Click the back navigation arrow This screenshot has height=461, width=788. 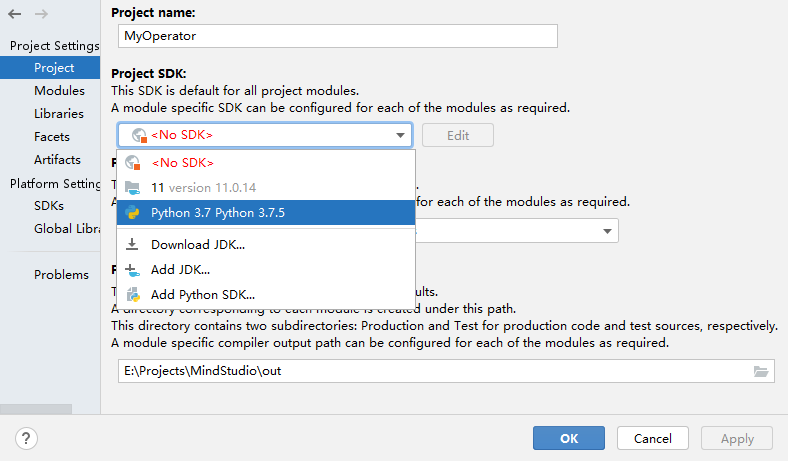pyautogui.click(x=15, y=14)
